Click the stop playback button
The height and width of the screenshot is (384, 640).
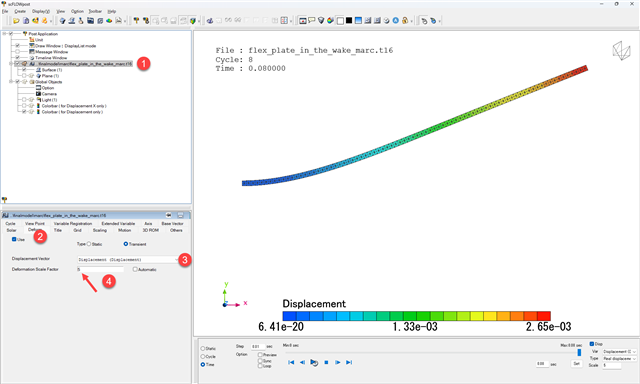(x=326, y=362)
